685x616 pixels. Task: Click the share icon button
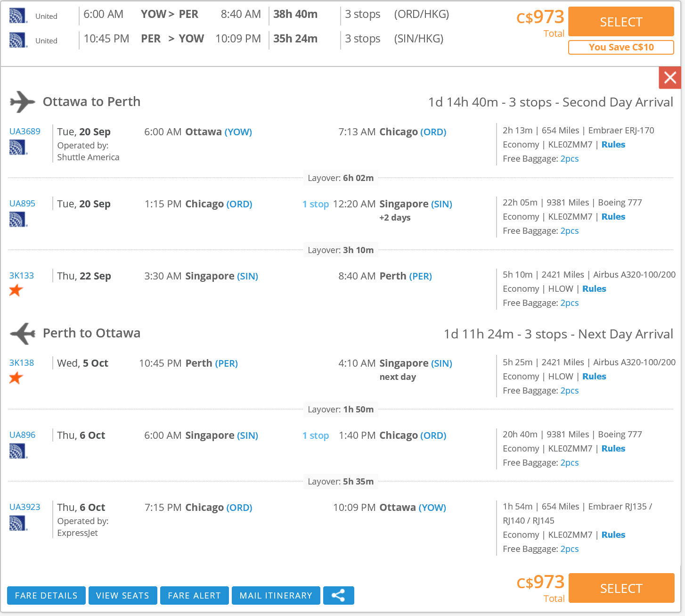(x=338, y=595)
